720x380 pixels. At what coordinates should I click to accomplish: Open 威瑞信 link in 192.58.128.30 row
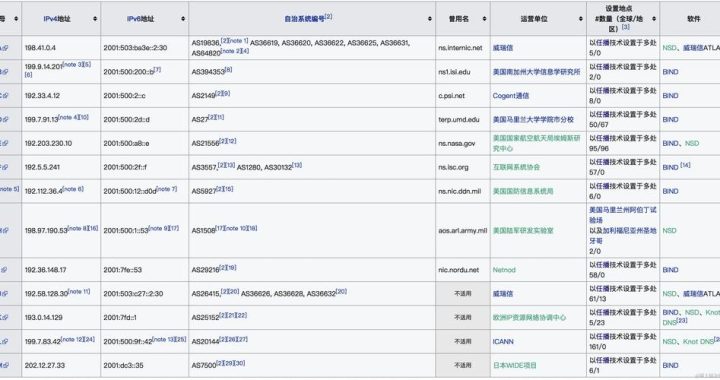[x=503, y=294]
